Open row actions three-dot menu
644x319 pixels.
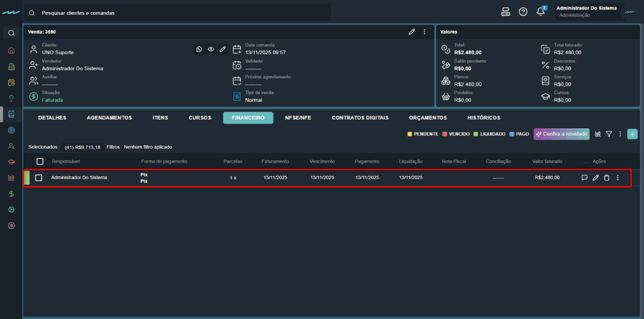618,178
